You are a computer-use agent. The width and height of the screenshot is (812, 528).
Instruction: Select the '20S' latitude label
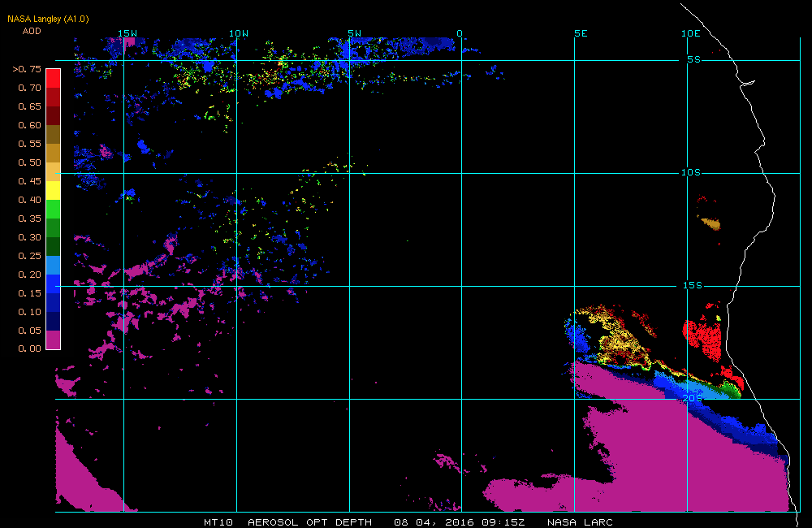coord(693,398)
